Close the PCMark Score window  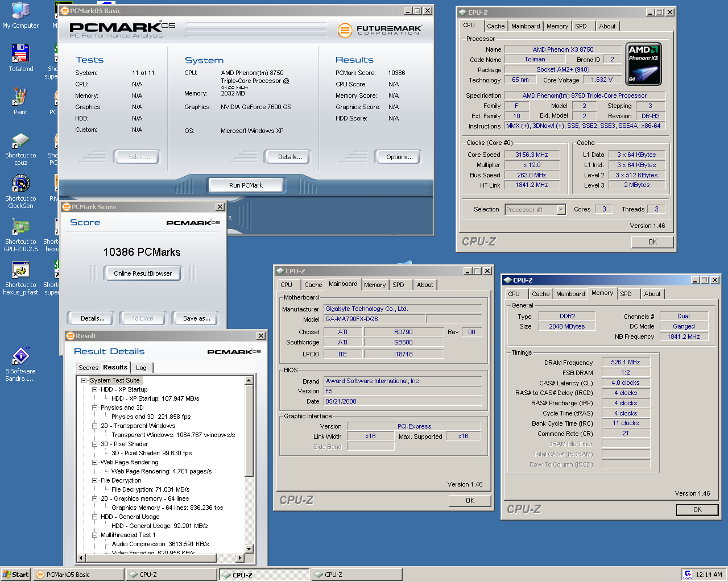220,207
